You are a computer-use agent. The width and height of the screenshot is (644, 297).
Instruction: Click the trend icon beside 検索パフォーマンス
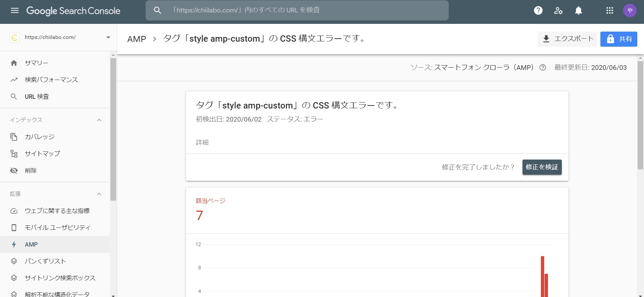[x=14, y=80]
